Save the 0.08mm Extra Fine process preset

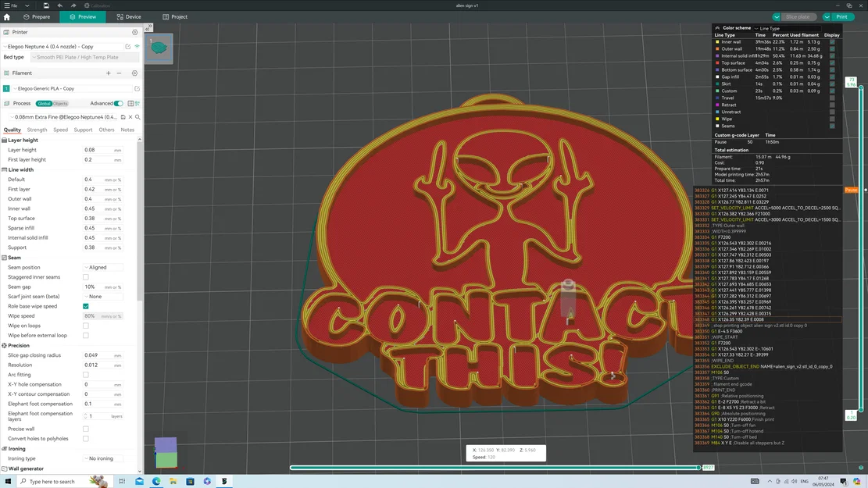(x=123, y=117)
